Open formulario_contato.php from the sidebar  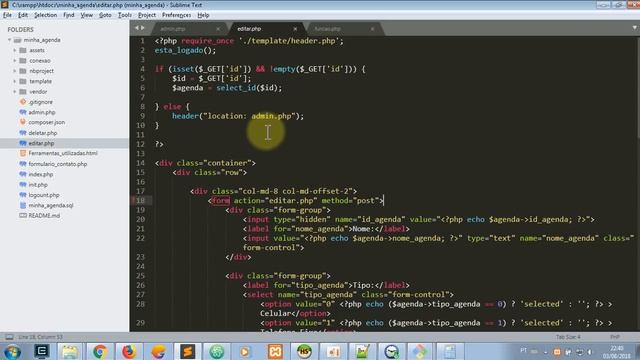[x=58, y=164]
